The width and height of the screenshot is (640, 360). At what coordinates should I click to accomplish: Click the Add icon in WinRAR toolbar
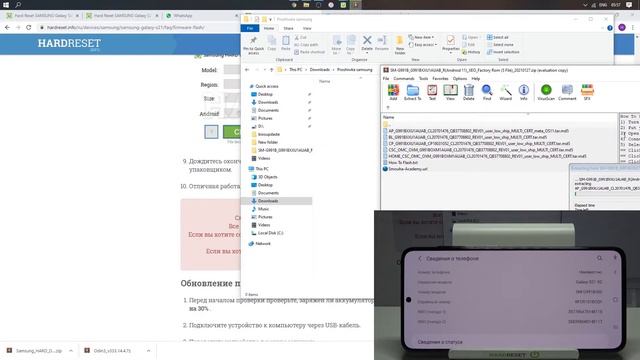click(393, 92)
